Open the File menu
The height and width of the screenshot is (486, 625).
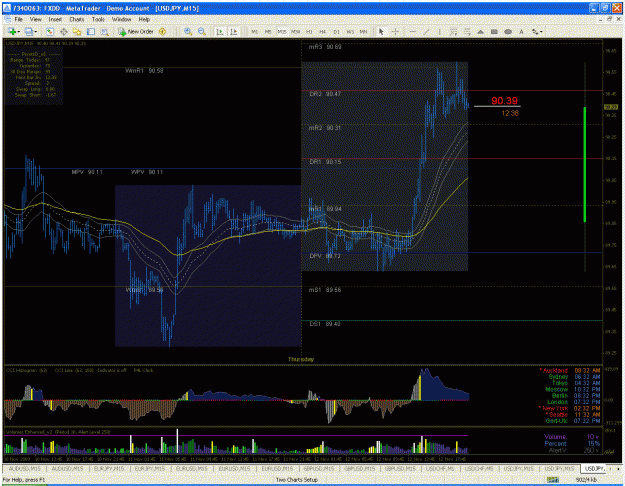click(x=19, y=19)
